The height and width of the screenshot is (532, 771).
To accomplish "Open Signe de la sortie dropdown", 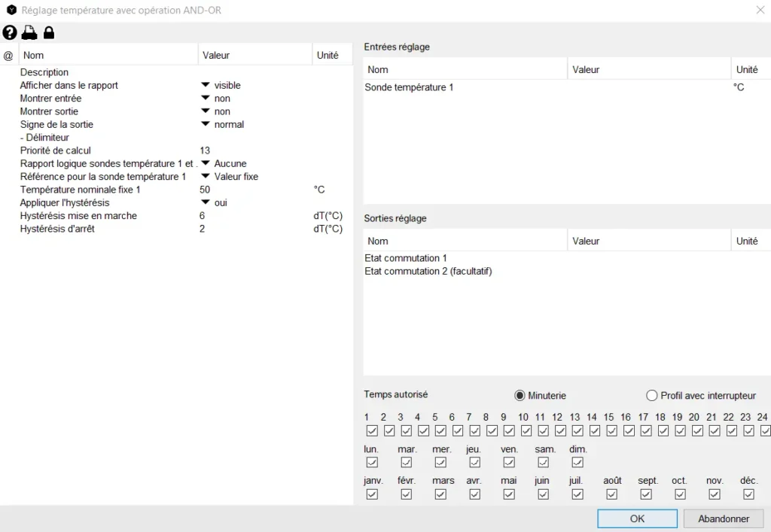I will pos(205,125).
